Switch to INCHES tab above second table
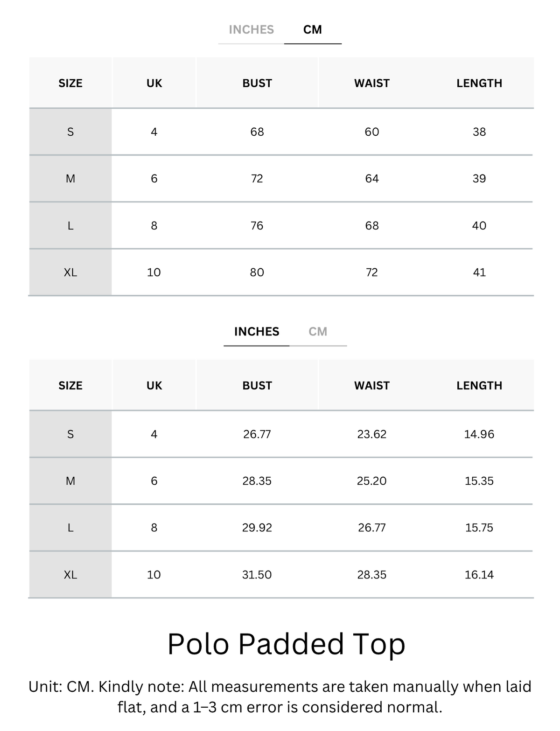Screen dimensions: 560x731 (257, 332)
